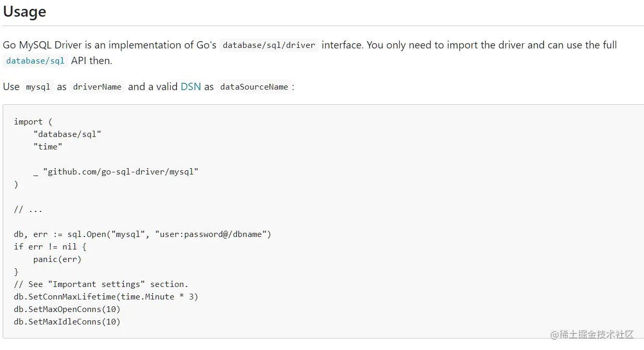
Task: Click the driverName inline code
Action: click(97, 87)
